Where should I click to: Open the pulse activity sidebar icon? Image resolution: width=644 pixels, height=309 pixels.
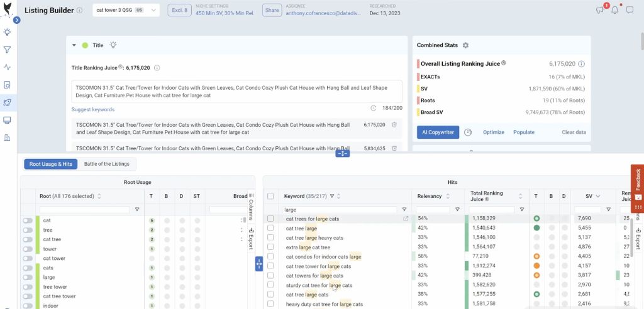[7, 67]
